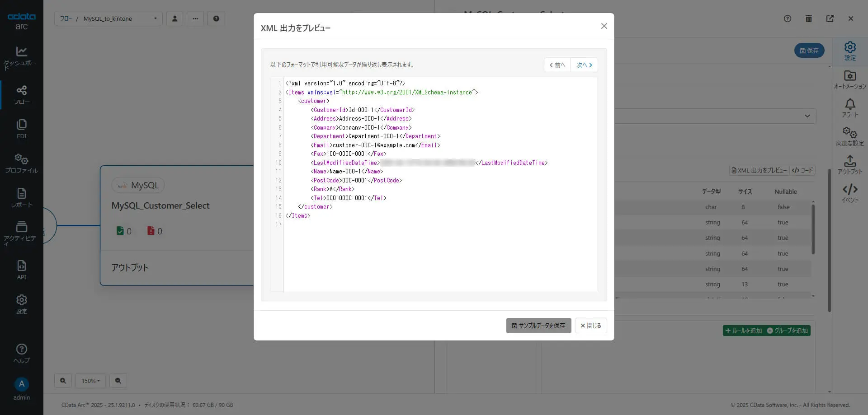Click the Email line in XML preview
This screenshot has width=868, height=415.
[375, 145]
